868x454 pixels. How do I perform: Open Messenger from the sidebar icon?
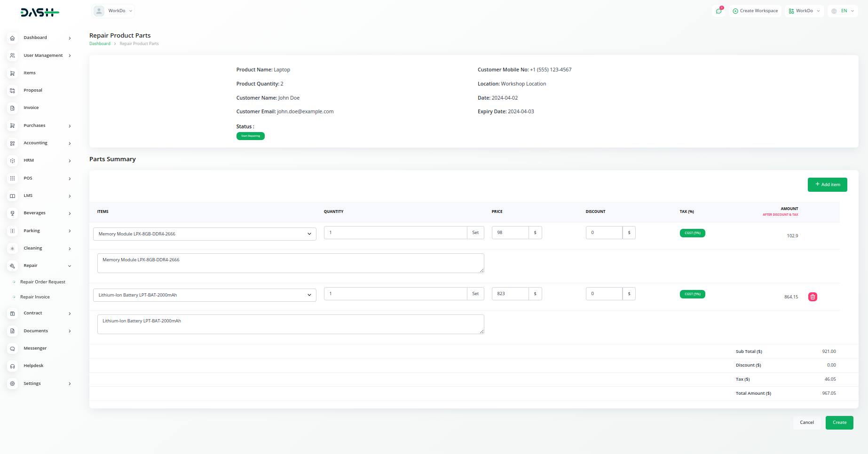(x=13, y=349)
